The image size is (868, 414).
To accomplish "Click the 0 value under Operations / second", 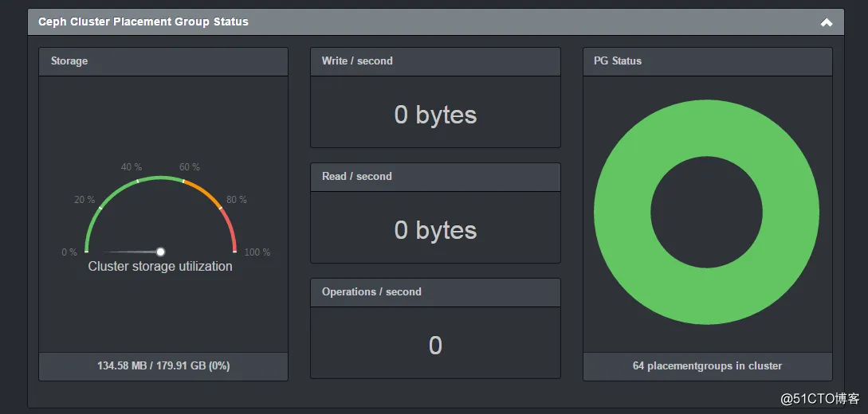I will point(435,346).
